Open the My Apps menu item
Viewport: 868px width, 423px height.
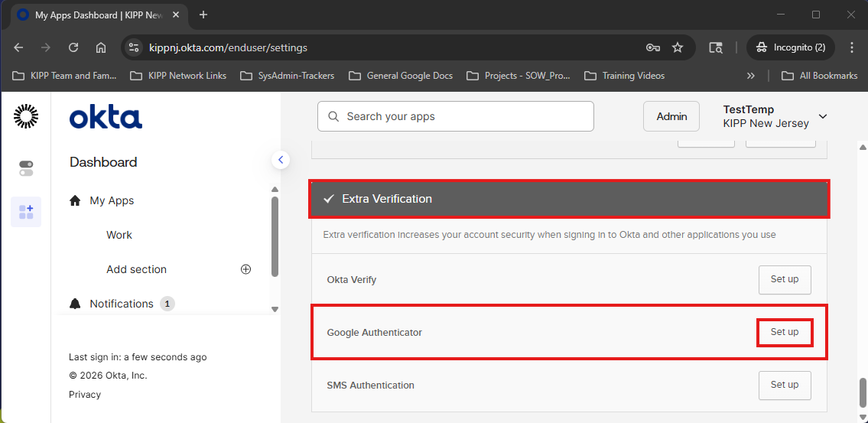(112, 200)
